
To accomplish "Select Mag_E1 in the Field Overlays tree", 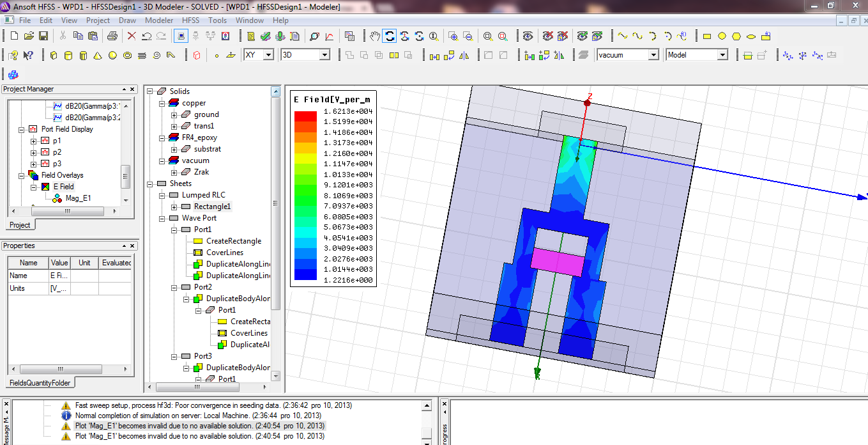I will [78, 198].
